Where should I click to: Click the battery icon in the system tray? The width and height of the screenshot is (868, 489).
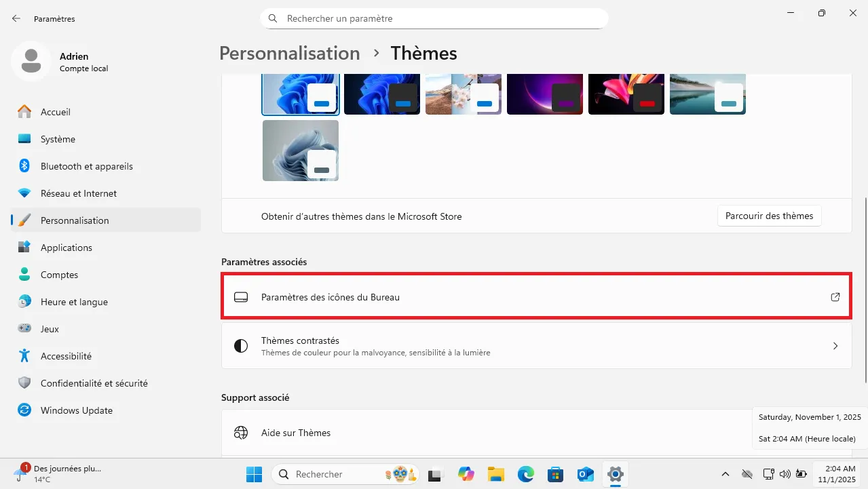pyautogui.click(x=801, y=474)
